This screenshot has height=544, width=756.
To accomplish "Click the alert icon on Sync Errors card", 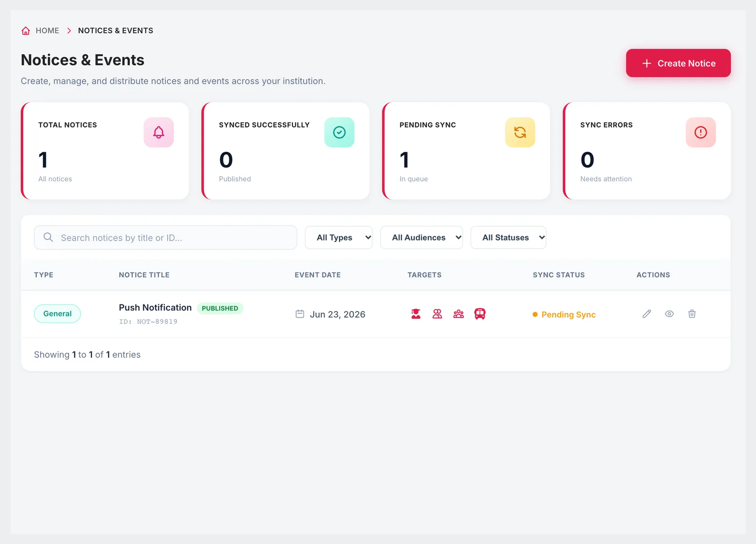I will (x=701, y=132).
